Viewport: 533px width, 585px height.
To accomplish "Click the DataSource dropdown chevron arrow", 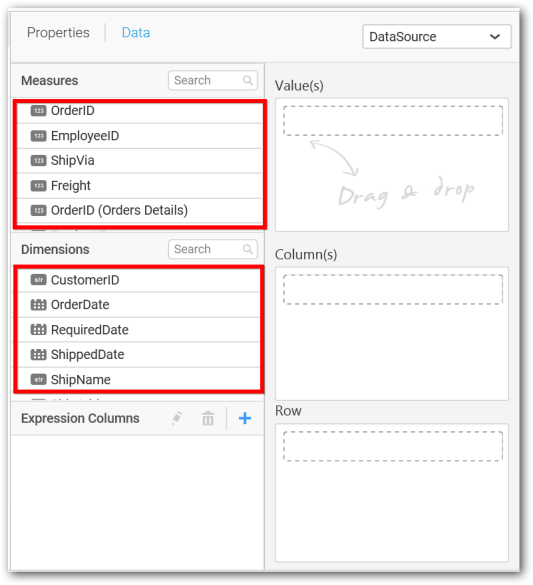I will click(495, 37).
